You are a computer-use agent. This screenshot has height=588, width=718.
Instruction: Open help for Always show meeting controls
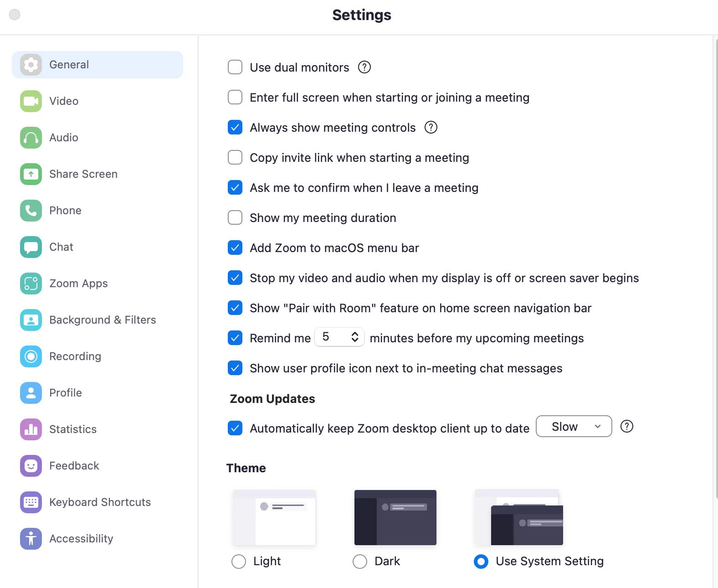(431, 128)
